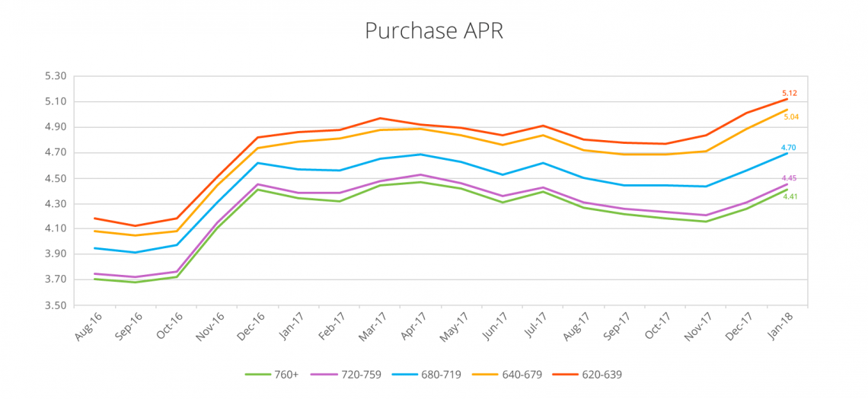Select the 4.41 green data label
This screenshot has height=399, width=868.
[790, 196]
